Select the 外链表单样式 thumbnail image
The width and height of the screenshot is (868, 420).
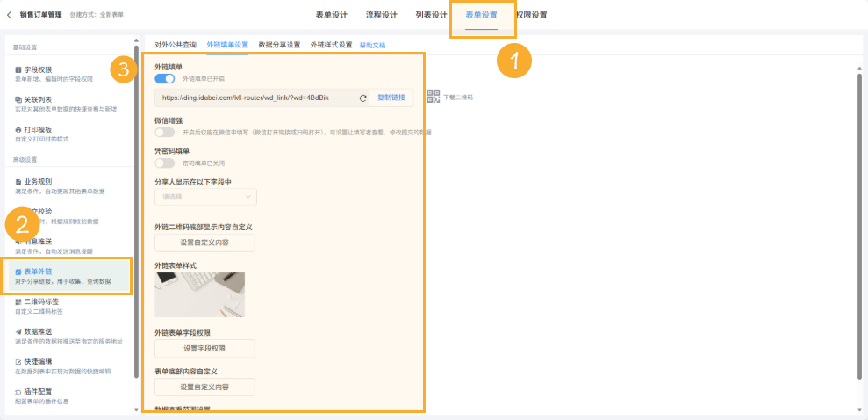click(x=200, y=294)
